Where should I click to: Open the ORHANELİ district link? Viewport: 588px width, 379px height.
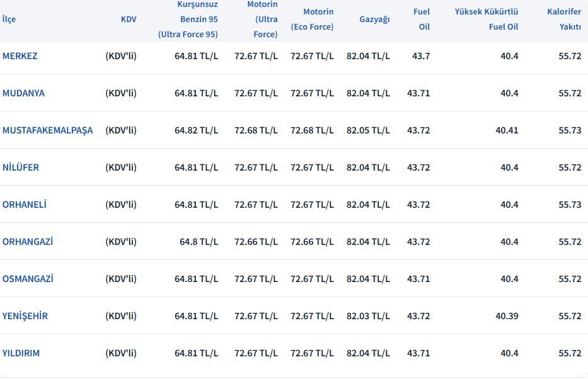[25, 205]
